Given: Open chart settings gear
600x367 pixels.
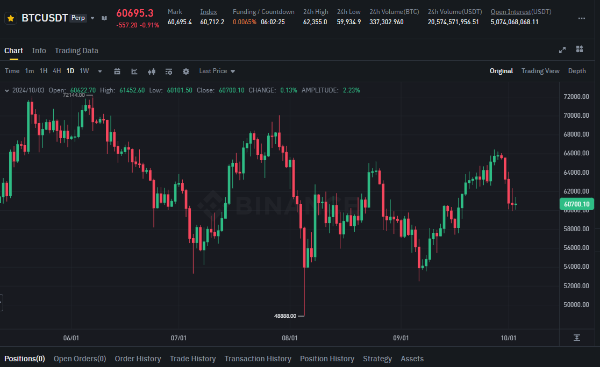Looking at the screenshot, I should tap(186, 71).
